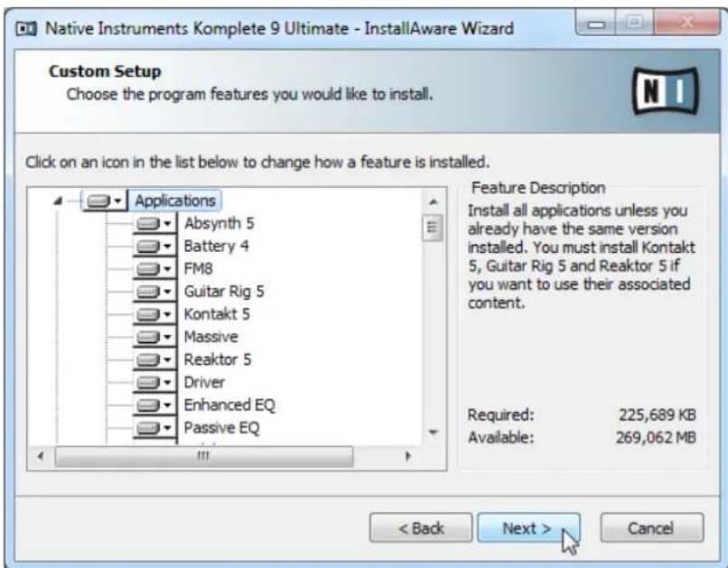The width and height of the screenshot is (728, 568).
Task: Open the Applications feature install dropdown
Action: tap(104, 201)
